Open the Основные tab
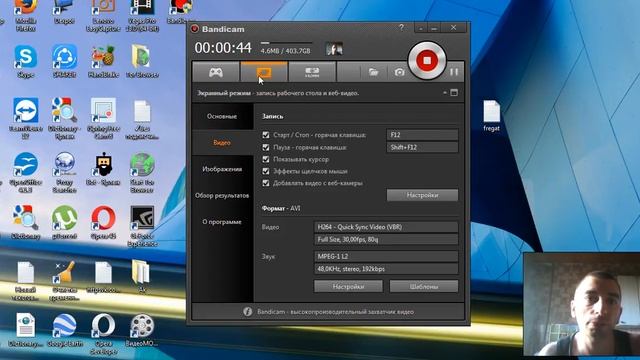Image resolution: width=640 pixels, height=360 pixels. point(222,116)
